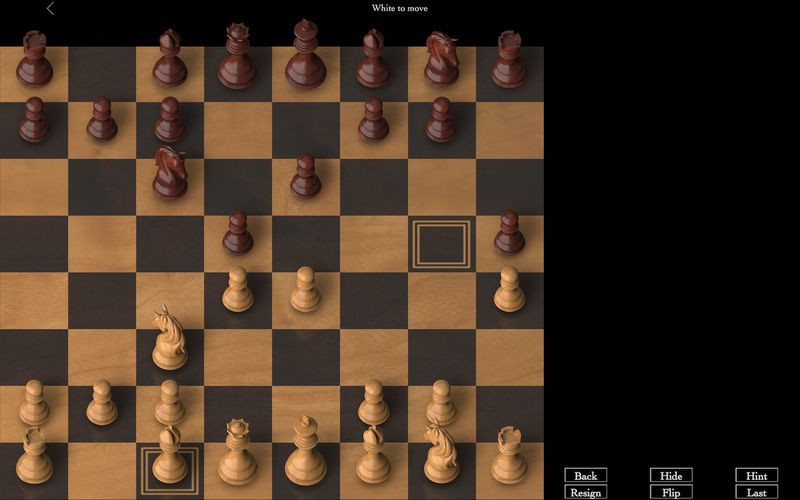Image resolution: width=800 pixels, height=500 pixels.
Task: Select the black pawn on h5
Action: click(509, 232)
